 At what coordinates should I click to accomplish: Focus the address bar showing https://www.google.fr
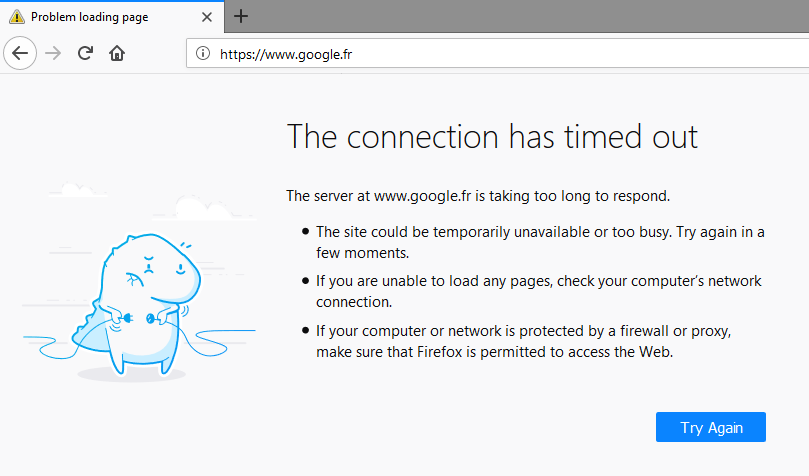[497, 54]
